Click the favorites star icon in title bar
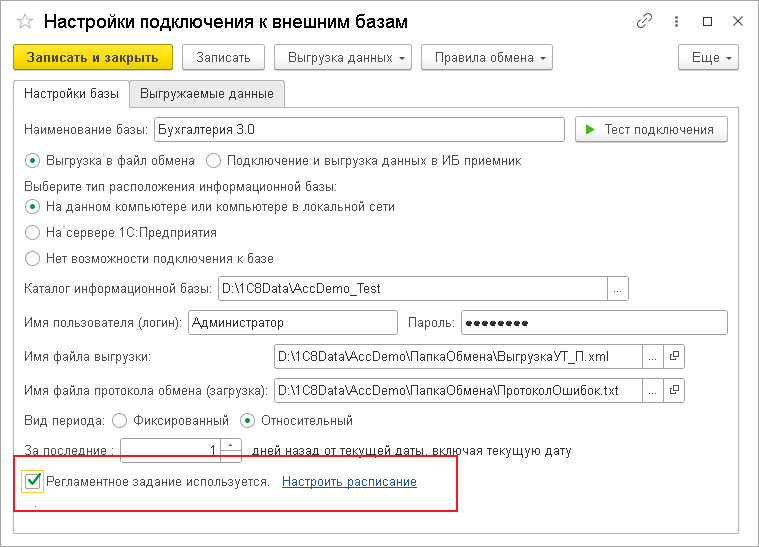This screenshot has width=759, height=547. tap(26, 21)
